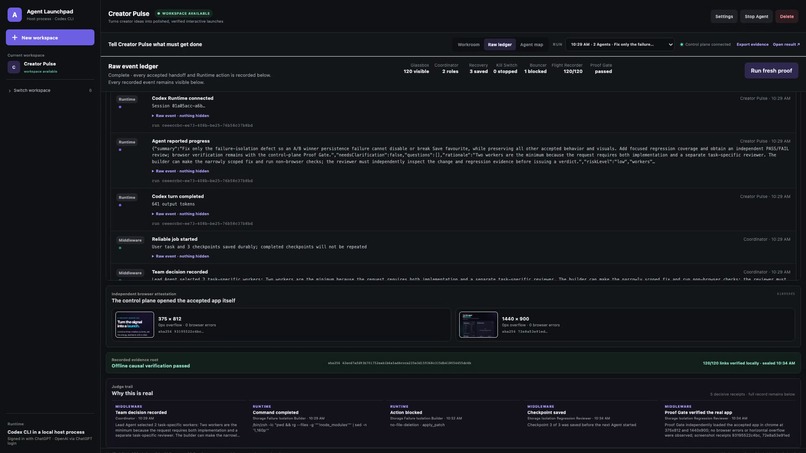This screenshot has height=453, width=806.
Task: Click the Proof Gate 'passed' stat
Action: (601, 68)
